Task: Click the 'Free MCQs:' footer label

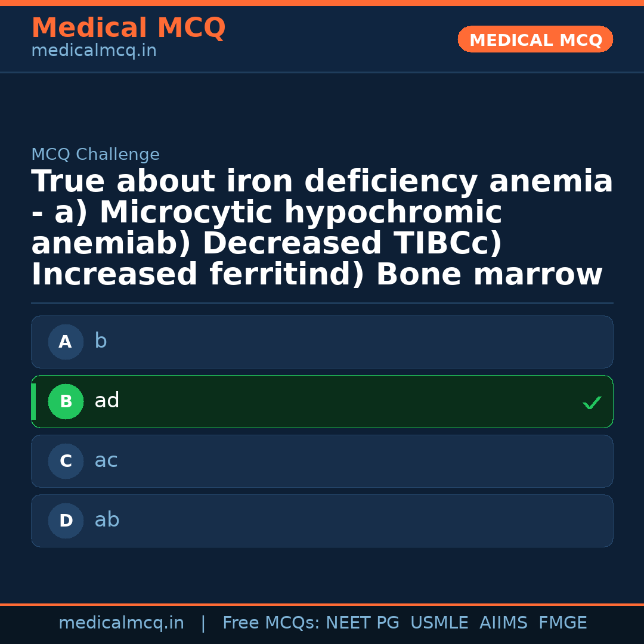Action: pyautogui.click(x=271, y=623)
